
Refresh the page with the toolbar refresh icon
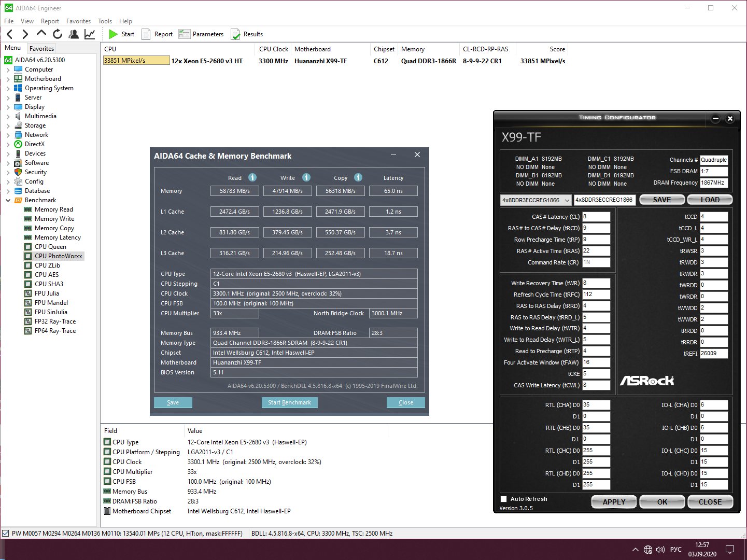click(x=58, y=34)
